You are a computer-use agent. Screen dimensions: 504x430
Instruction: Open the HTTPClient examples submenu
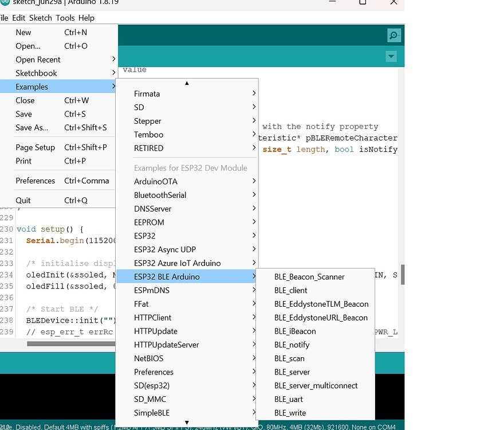pyautogui.click(x=187, y=318)
